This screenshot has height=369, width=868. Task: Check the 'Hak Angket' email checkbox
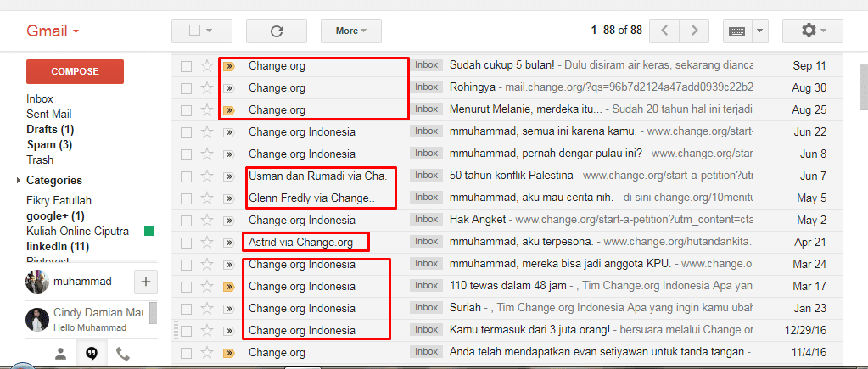click(186, 221)
